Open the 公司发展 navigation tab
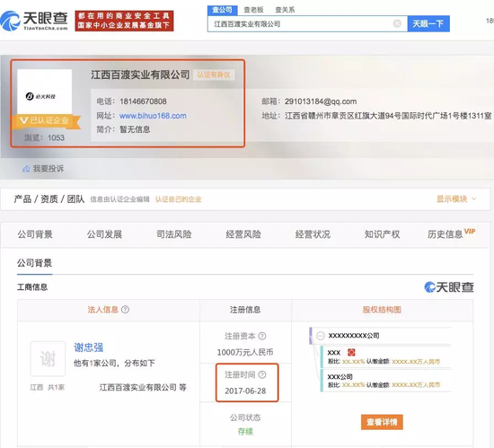The image size is (494, 448). coord(104,234)
